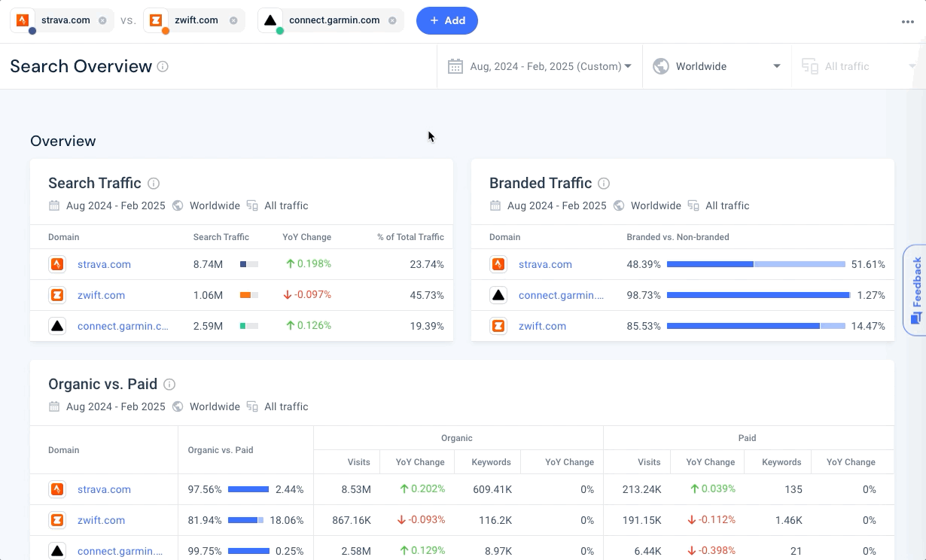Click the "Branded vs. Non-branded" column header
The width and height of the screenshot is (926, 560).
coord(678,237)
